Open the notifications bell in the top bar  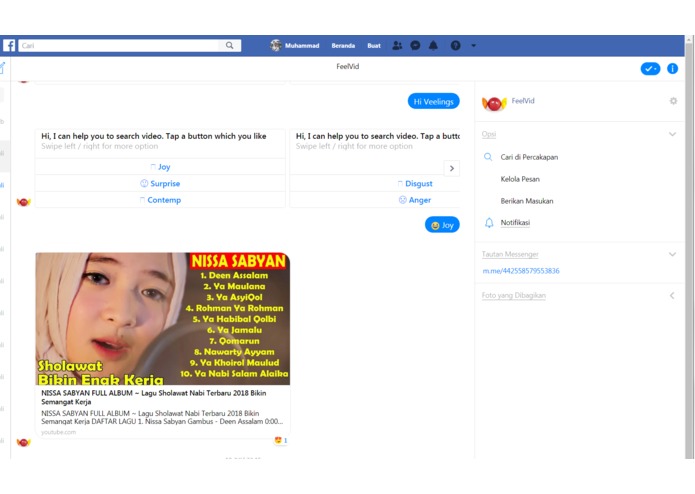pos(433,45)
